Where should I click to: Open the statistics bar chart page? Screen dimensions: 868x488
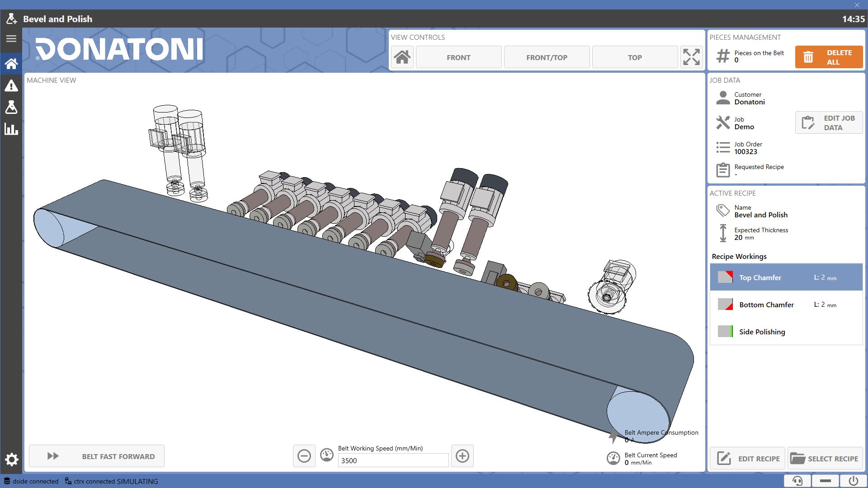(11, 129)
